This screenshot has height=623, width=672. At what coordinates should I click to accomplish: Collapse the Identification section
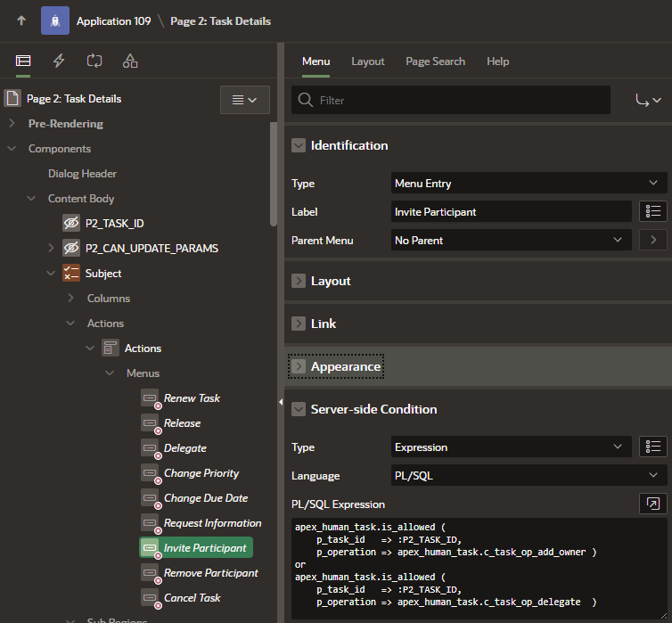click(x=299, y=145)
